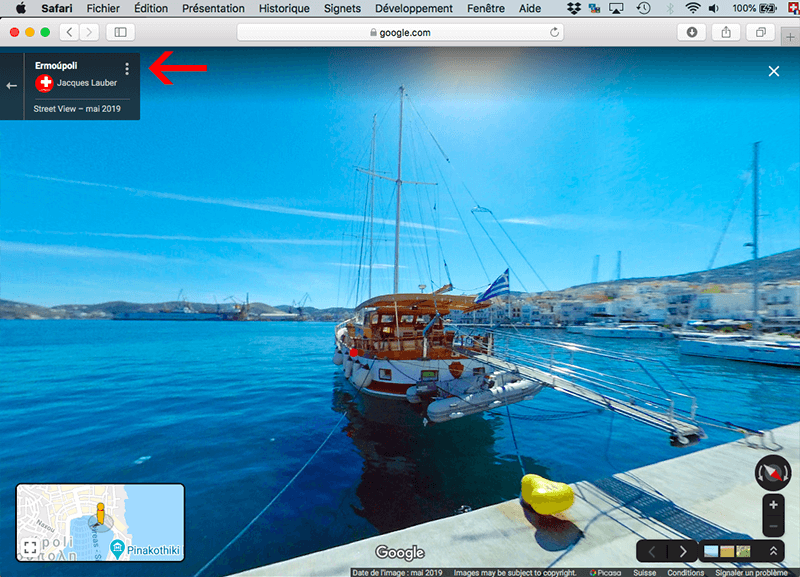The width and height of the screenshot is (800, 577).
Task: Open the Fichier menu
Action: coord(103,8)
